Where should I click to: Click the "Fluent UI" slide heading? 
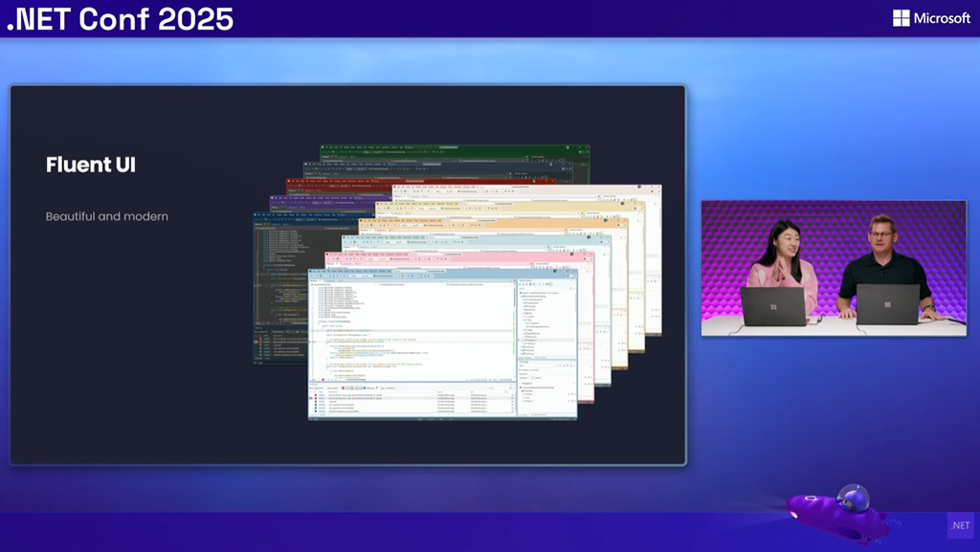click(91, 165)
